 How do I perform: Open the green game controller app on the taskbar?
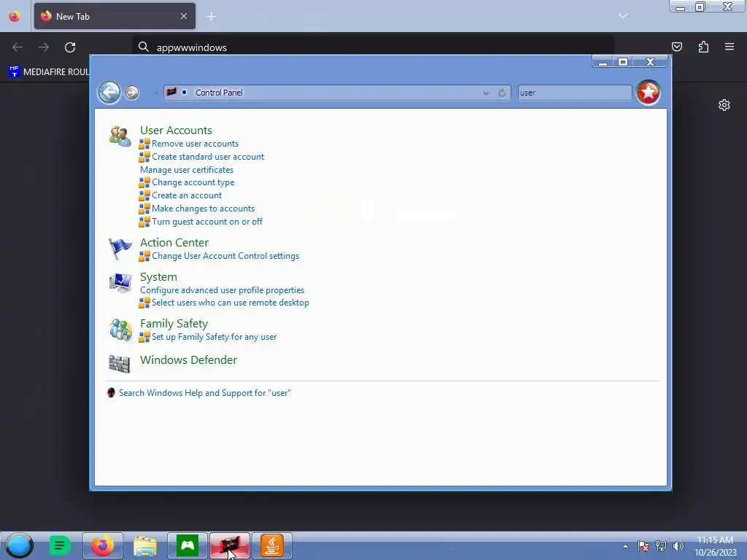(x=187, y=545)
